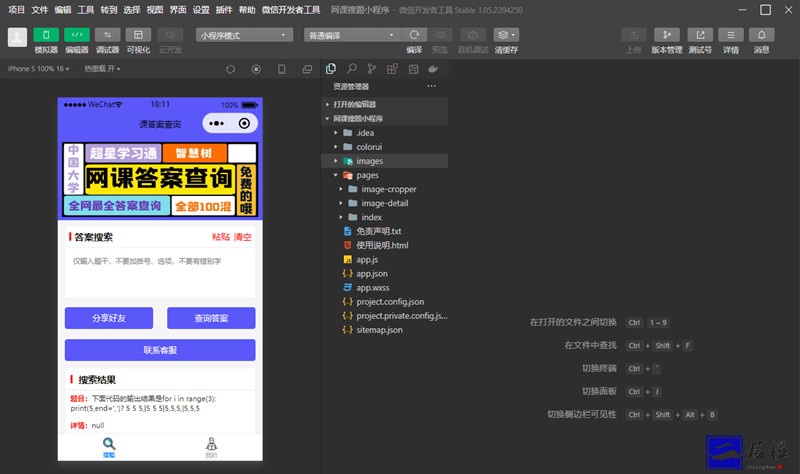Click the compile refresh icon

[414, 35]
